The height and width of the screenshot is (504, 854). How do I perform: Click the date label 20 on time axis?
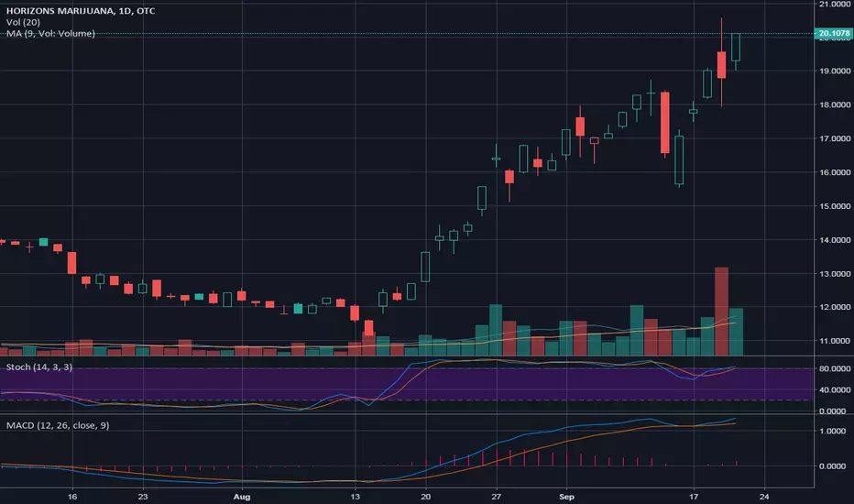426,497
